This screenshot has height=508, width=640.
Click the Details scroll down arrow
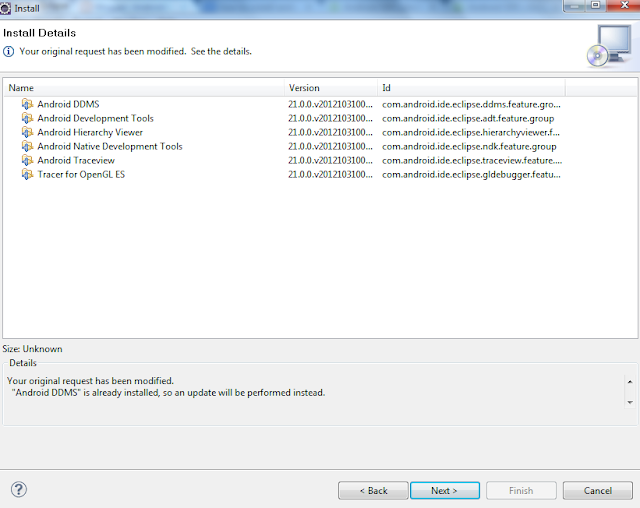pyautogui.click(x=630, y=402)
